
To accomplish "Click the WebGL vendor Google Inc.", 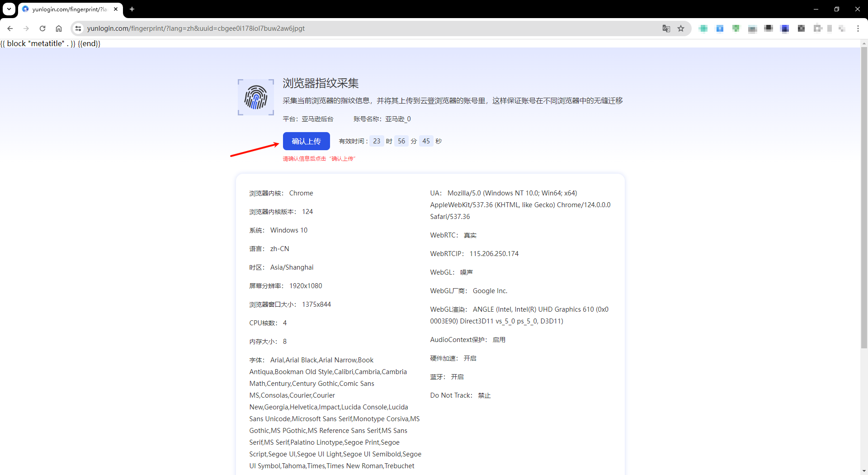I will pyautogui.click(x=490, y=291).
